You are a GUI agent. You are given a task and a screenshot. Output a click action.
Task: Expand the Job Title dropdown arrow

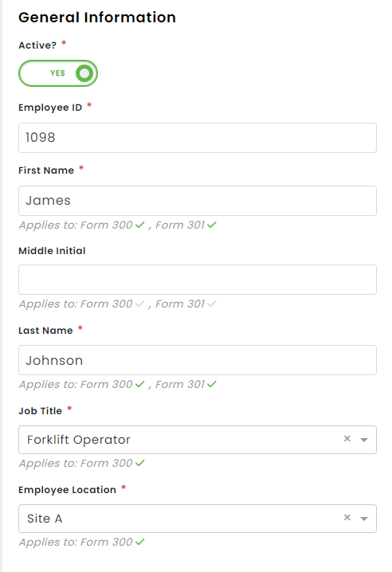pyautogui.click(x=364, y=440)
